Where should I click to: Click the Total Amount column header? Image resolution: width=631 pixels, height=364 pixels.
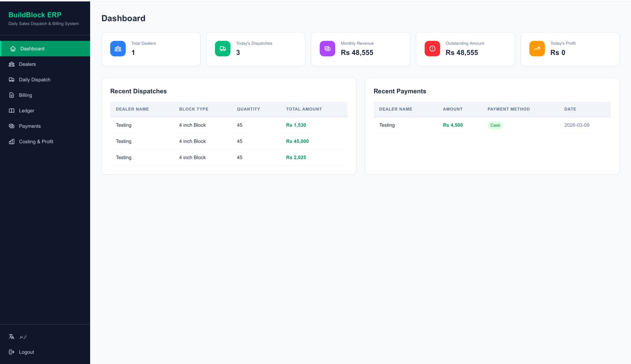(304, 109)
